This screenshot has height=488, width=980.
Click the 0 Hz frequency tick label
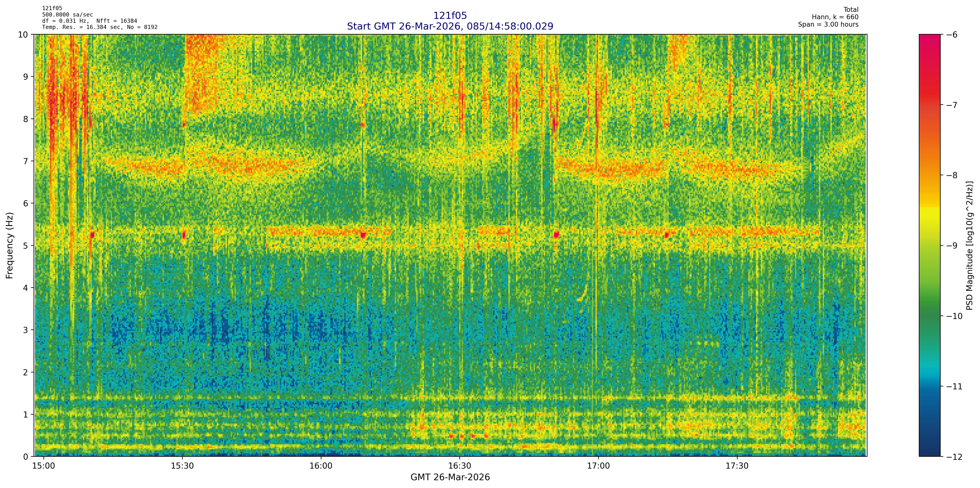26,456
